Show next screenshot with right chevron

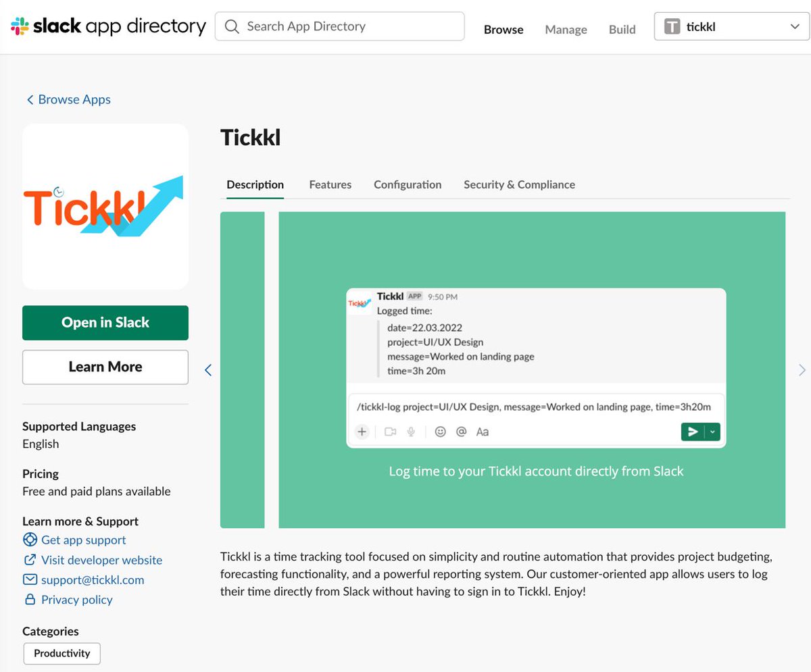pos(802,370)
